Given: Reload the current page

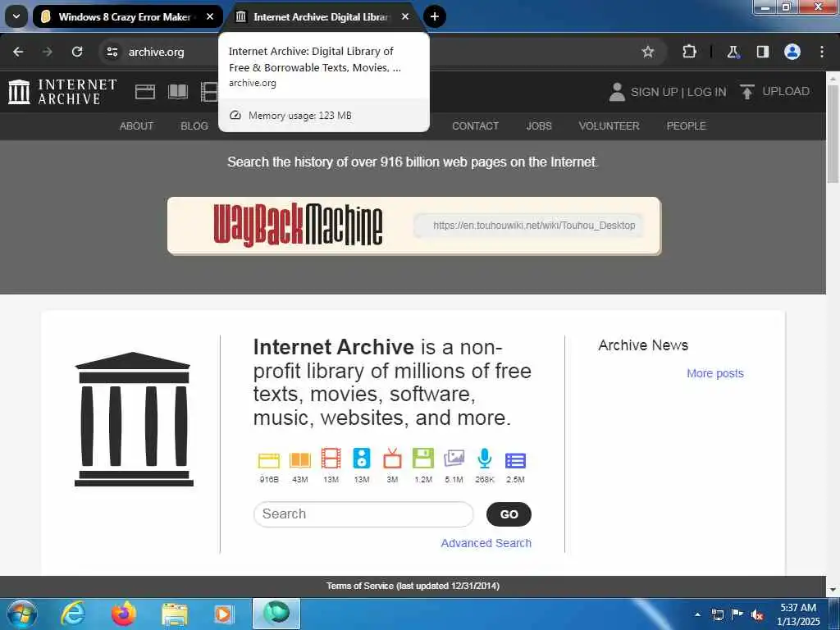Looking at the screenshot, I should [77, 52].
